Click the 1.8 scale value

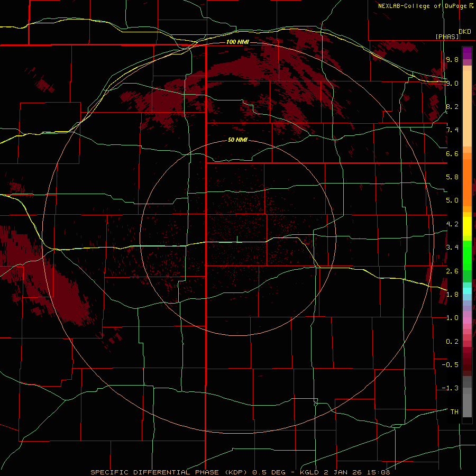(452, 295)
